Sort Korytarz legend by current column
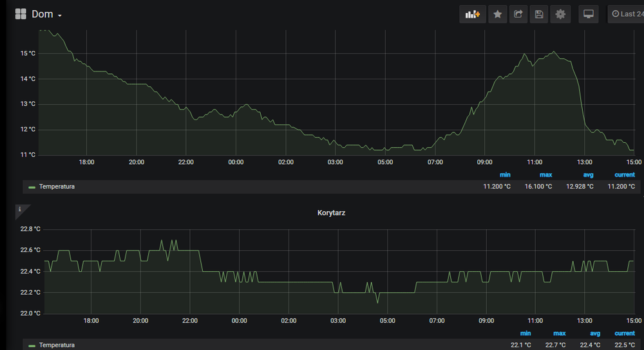The image size is (644, 350). (624, 333)
